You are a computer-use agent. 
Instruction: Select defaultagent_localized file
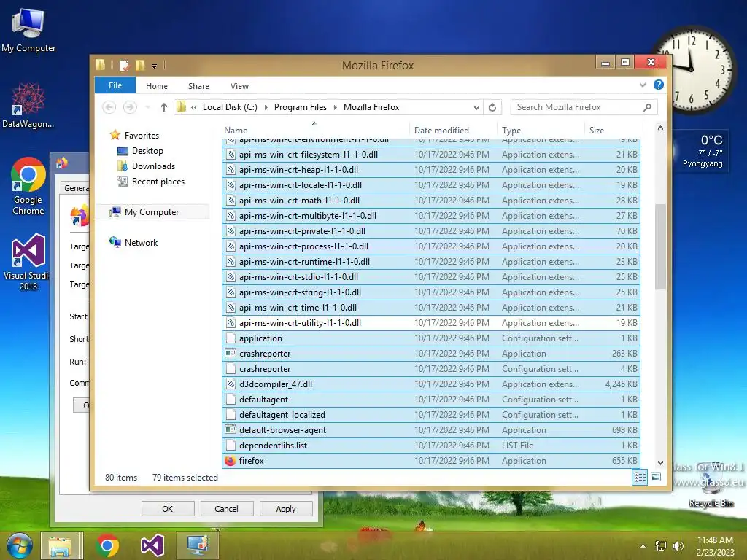click(431, 415)
